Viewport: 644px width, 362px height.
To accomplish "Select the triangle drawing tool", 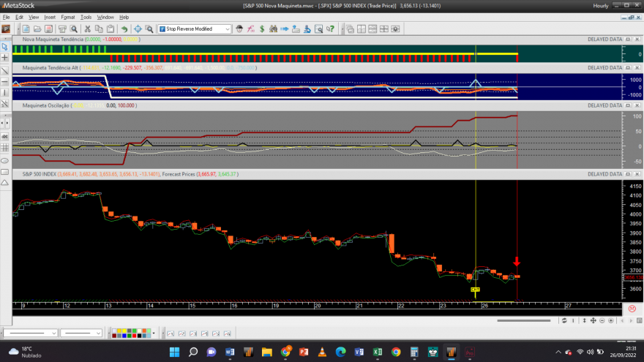I will click(x=5, y=183).
